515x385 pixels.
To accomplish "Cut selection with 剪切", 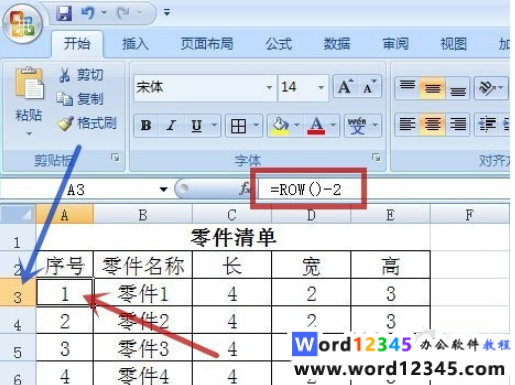I will (x=81, y=75).
